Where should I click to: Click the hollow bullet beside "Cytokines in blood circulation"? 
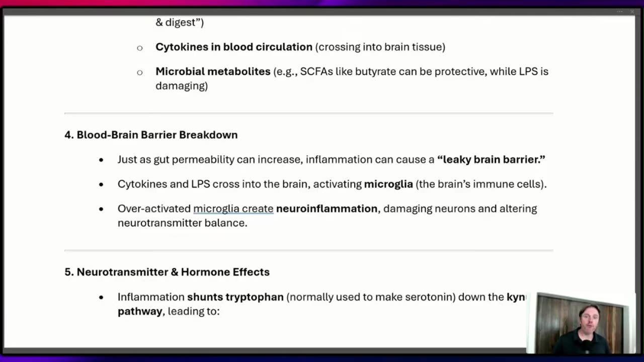click(140, 48)
